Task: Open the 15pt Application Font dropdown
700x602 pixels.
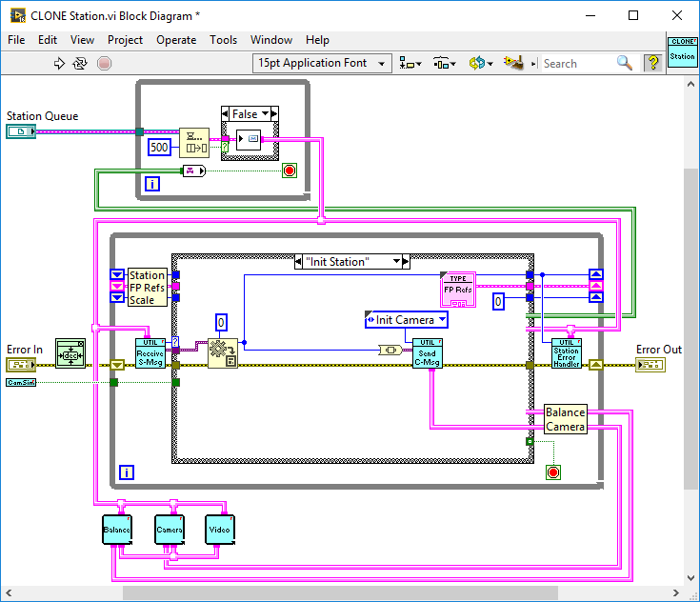Action: (x=322, y=63)
